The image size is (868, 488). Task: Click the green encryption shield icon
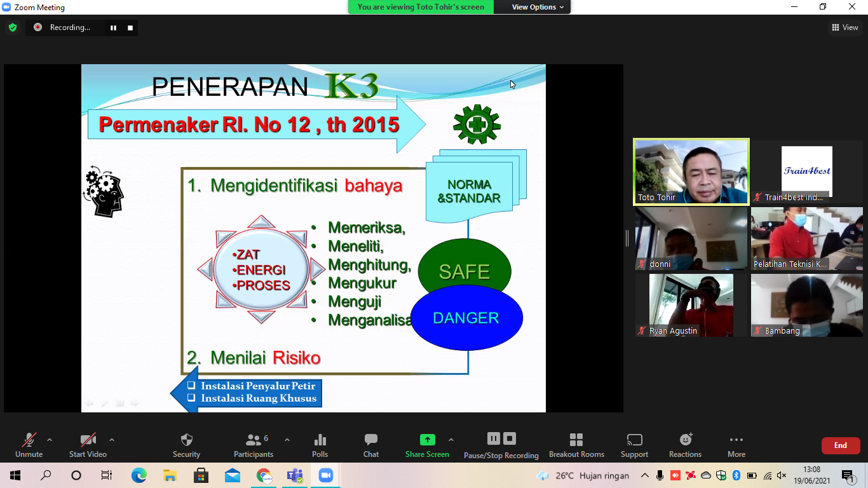(13, 27)
